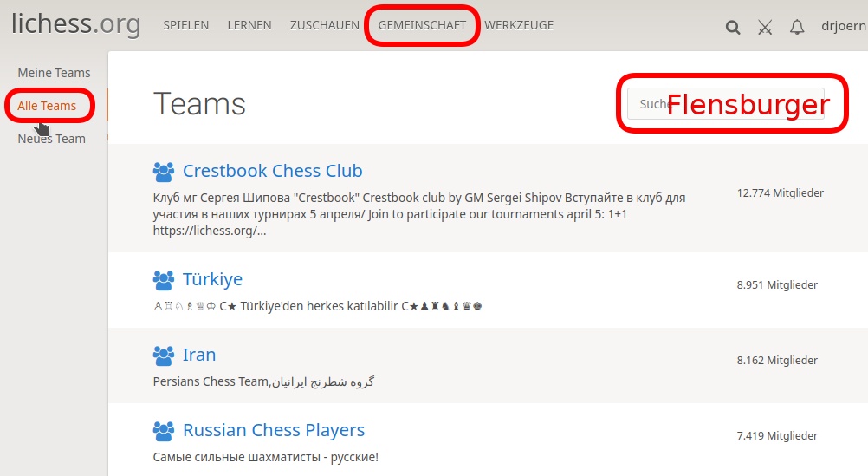Screen dimensions: 868x476
Task: Open the Russian Chess Players team link
Action: [273, 430]
